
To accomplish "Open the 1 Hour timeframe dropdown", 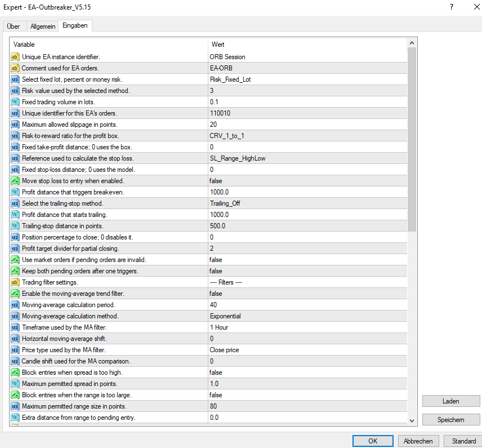I will (307, 327).
